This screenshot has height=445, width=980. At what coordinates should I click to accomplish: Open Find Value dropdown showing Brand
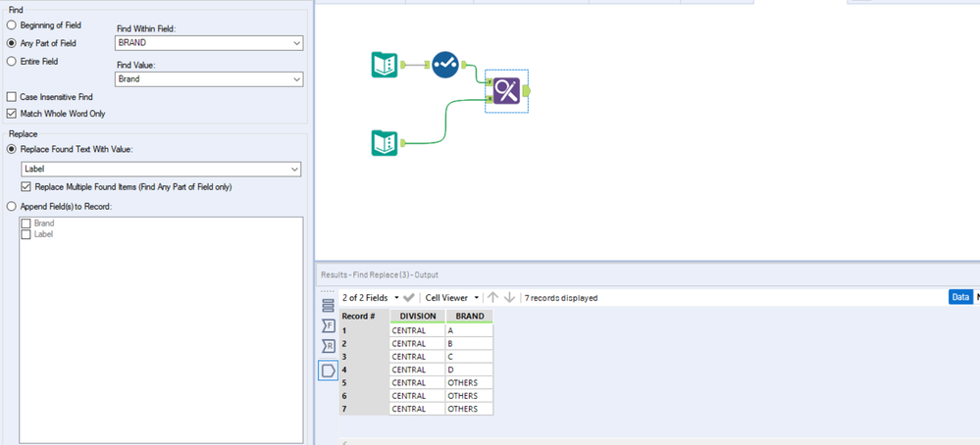pos(209,79)
